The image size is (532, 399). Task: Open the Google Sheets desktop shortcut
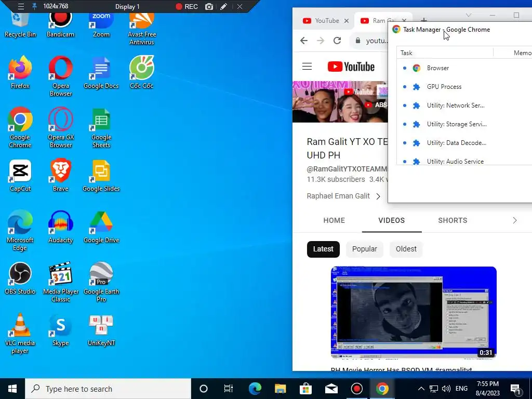(x=101, y=127)
